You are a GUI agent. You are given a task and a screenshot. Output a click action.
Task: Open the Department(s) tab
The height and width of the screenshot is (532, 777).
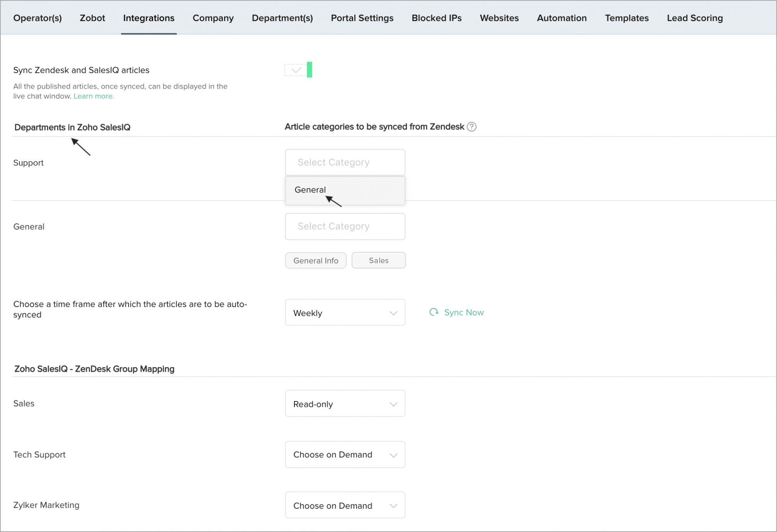pos(282,18)
